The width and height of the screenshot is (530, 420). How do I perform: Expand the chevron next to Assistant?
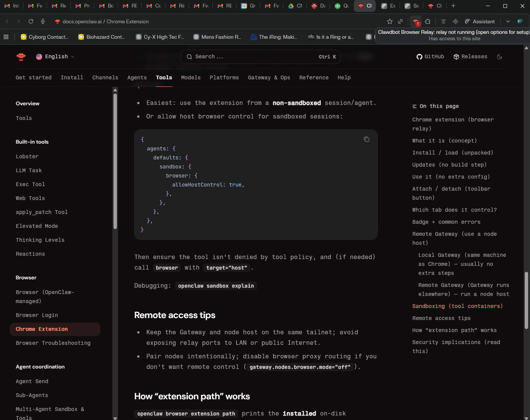[x=508, y=21]
